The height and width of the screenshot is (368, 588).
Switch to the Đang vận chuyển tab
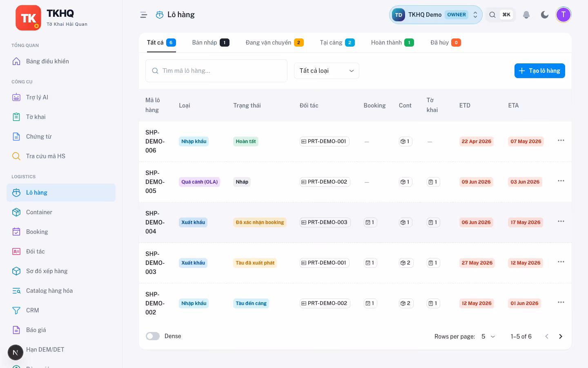pos(275,43)
